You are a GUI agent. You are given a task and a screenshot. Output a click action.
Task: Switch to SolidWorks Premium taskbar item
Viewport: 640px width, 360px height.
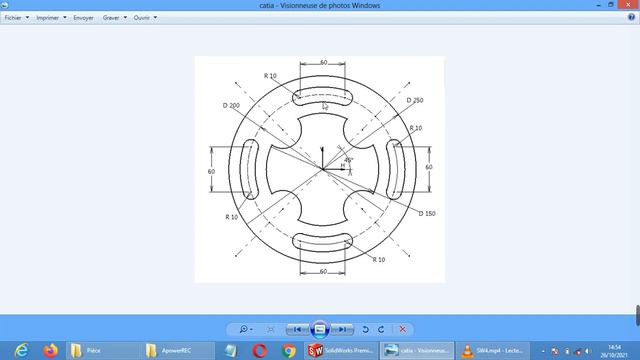pos(341,351)
